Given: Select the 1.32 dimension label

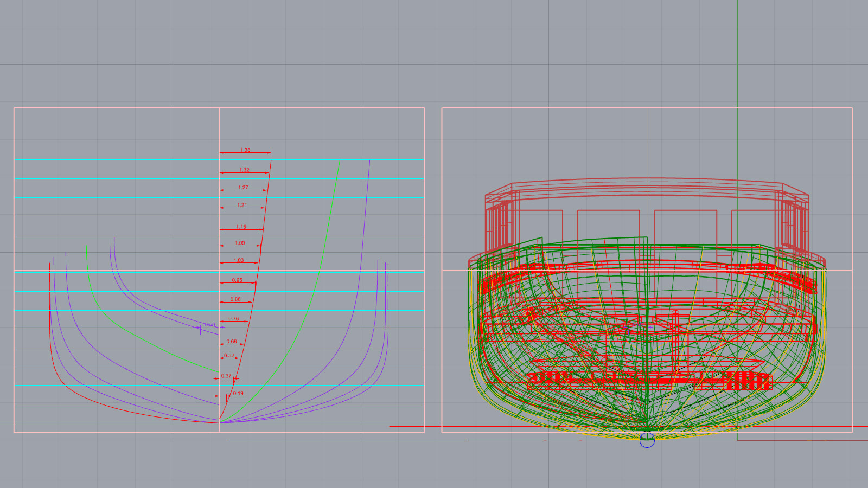Looking at the screenshot, I should 244,170.
